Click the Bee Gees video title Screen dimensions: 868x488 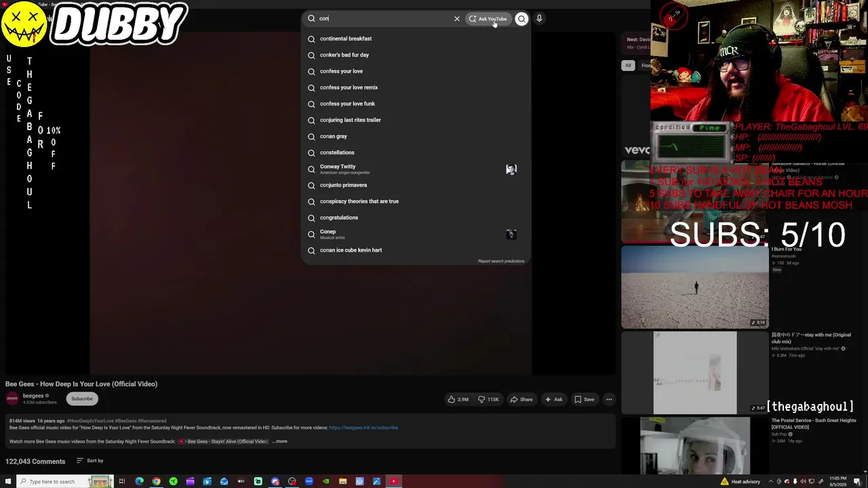click(81, 384)
